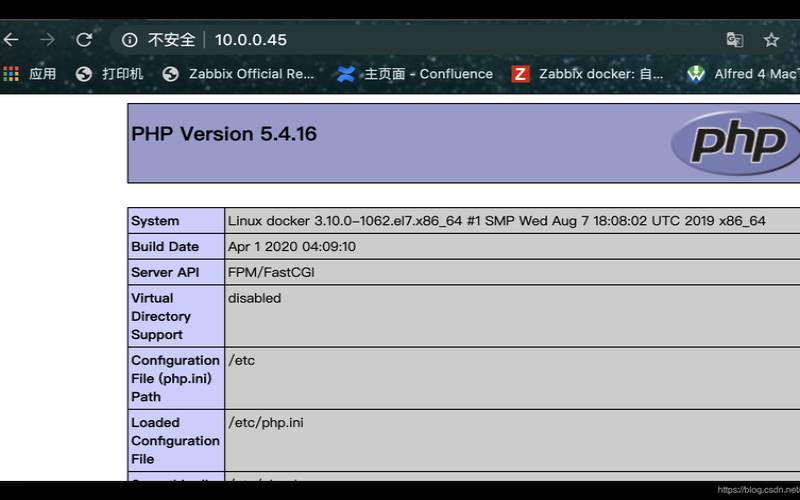Open the Zabbix Official Re... bookmark
The width and height of the screenshot is (800, 500).
(x=238, y=74)
